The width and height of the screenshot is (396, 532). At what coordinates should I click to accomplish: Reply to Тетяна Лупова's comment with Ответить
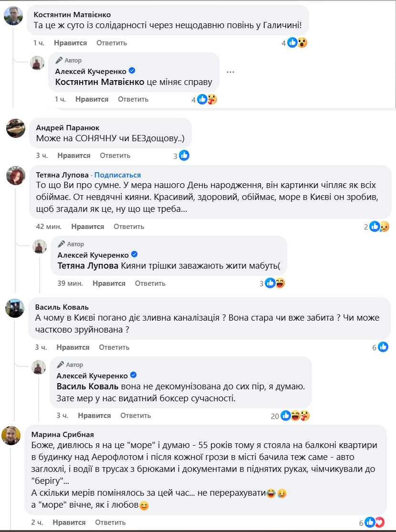click(x=129, y=227)
